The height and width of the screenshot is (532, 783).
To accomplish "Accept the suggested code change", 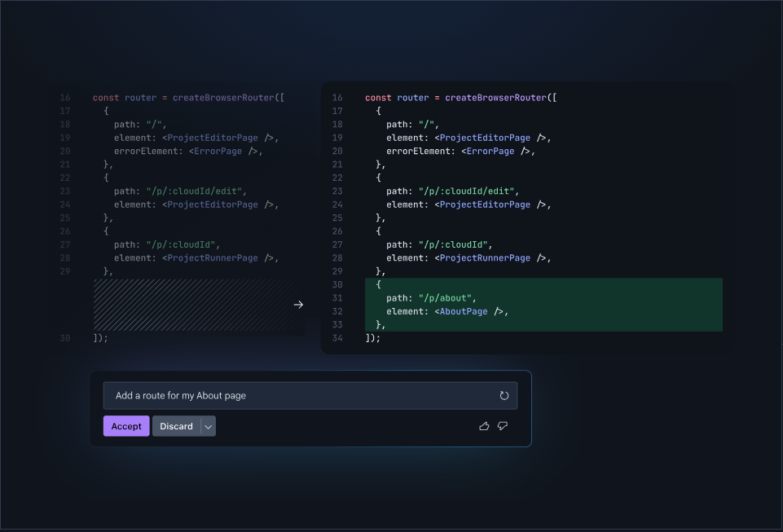I will 126,426.
